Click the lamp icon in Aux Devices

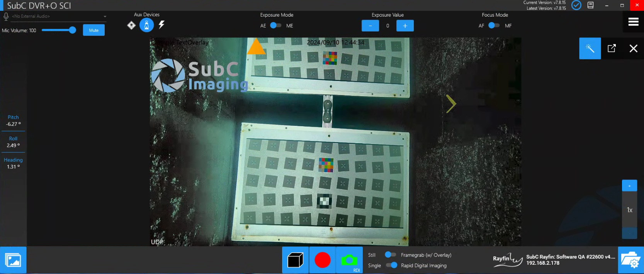click(x=146, y=25)
